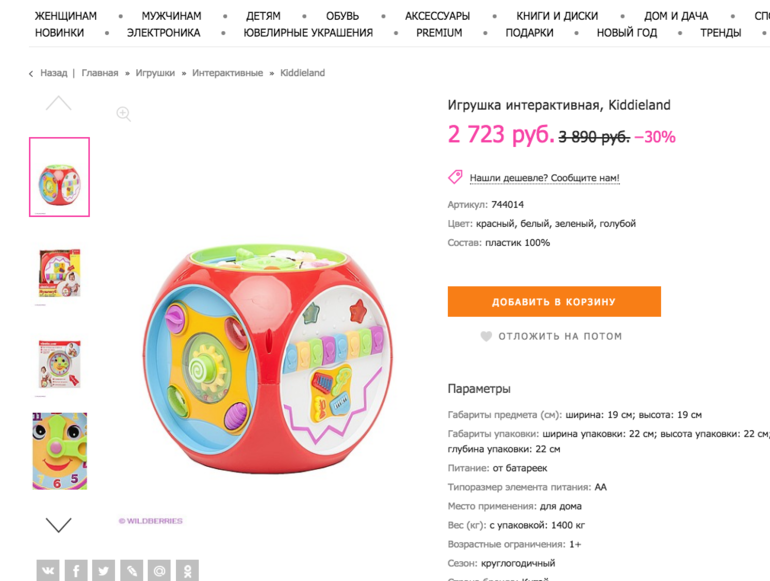Click heart to save for later
The image size is (770, 581).
click(x=486, y=336)
